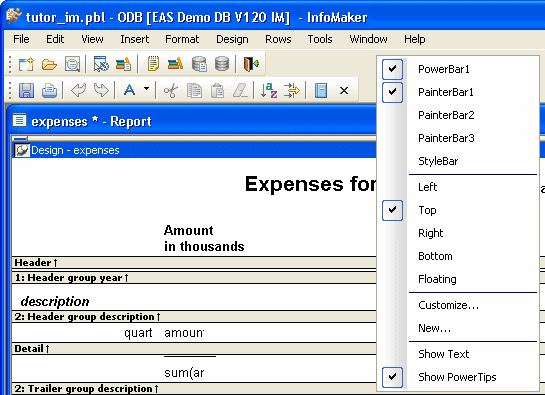Click the '2: Header group description' band
Image resolution: width=545 pixels, height=395 pixels.
point(194,317)
